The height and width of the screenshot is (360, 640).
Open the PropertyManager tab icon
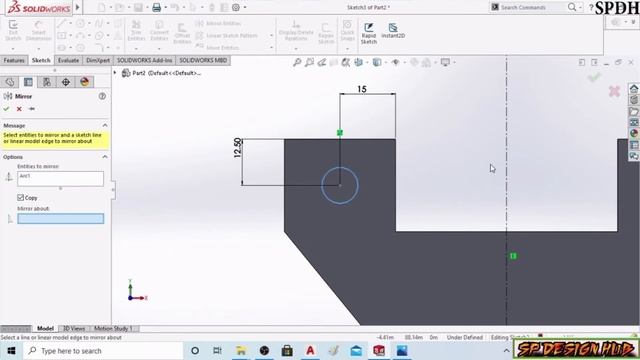(28, 82)
